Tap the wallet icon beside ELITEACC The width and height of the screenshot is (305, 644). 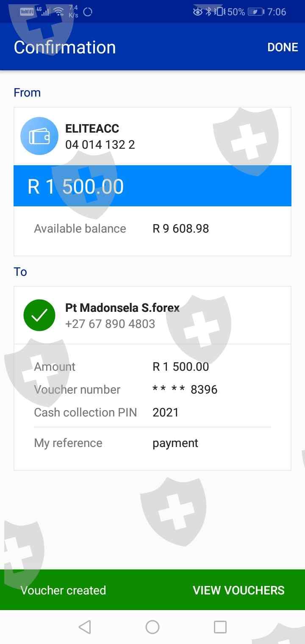pyautogui.click(x=39, y=136)
